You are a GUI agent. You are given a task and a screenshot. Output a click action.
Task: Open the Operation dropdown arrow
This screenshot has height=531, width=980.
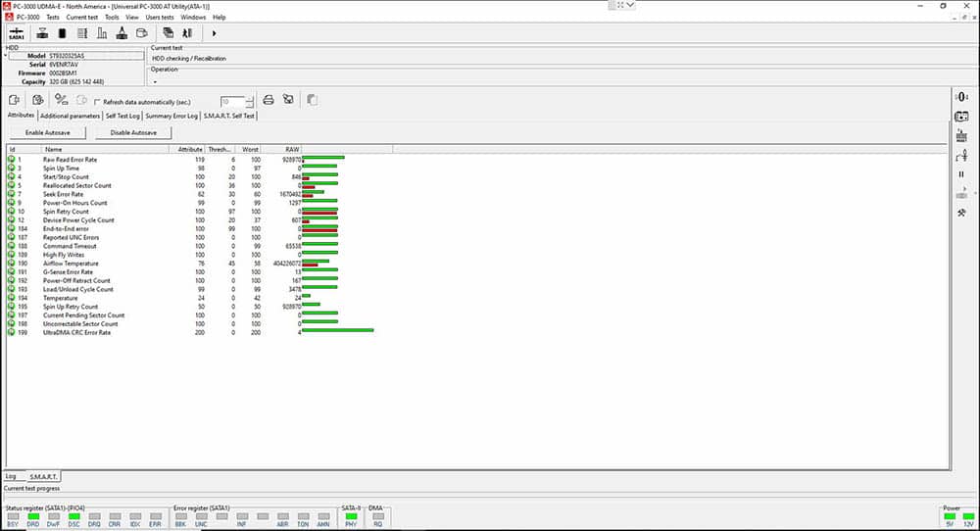[x=155, y=82]
